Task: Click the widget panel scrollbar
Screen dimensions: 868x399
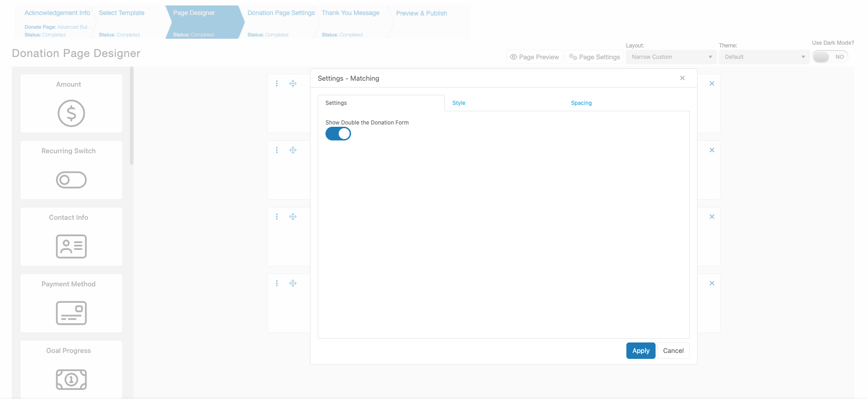Action: tap(132, 116)
